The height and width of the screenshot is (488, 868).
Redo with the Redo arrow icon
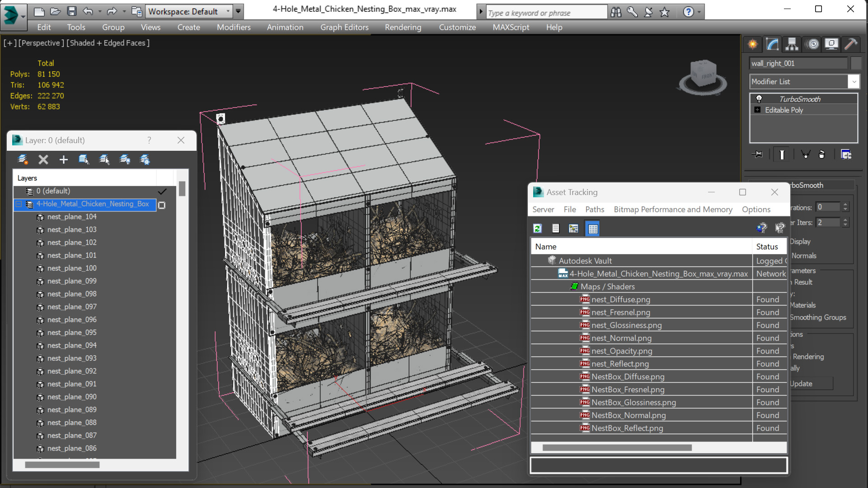(x=112, y=11)
